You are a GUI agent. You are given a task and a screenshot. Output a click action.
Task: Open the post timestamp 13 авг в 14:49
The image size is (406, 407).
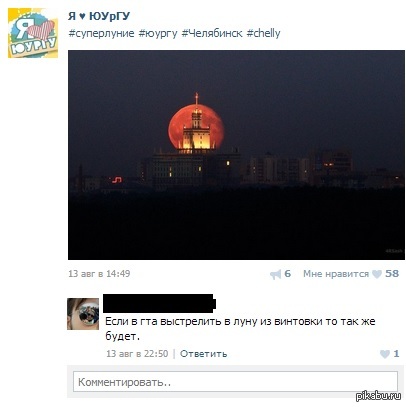point(99,274)
